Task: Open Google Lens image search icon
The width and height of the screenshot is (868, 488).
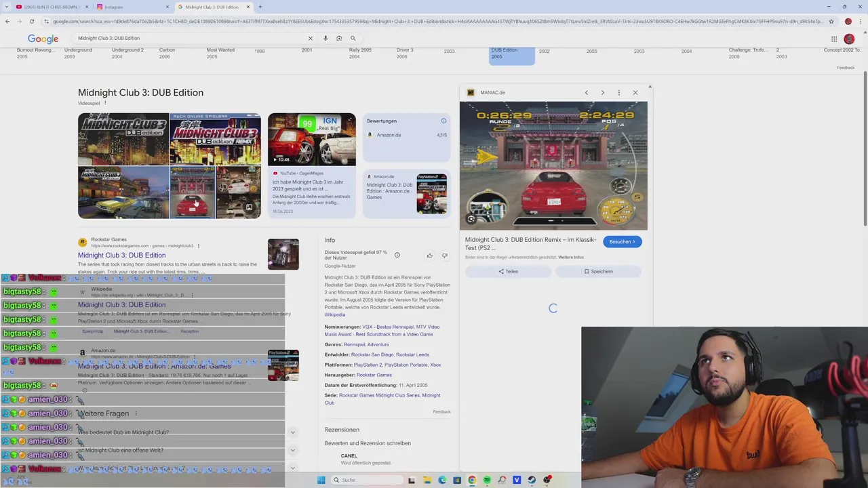Action: click(x=339, y=39)
